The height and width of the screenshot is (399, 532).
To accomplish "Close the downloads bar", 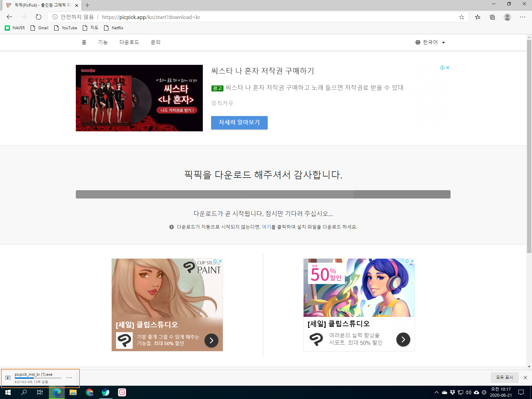I will (x=525, y=378).
